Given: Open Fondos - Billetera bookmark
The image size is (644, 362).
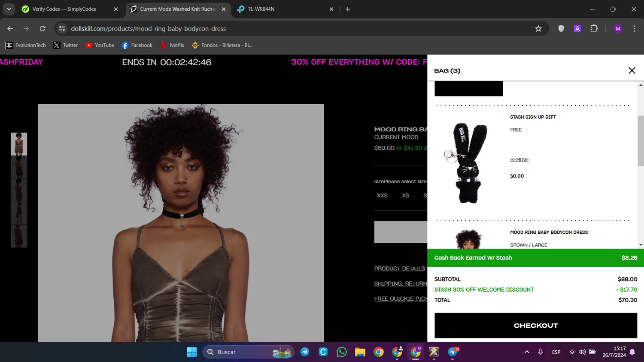Looking at the screenshot, I should [222, 45].
